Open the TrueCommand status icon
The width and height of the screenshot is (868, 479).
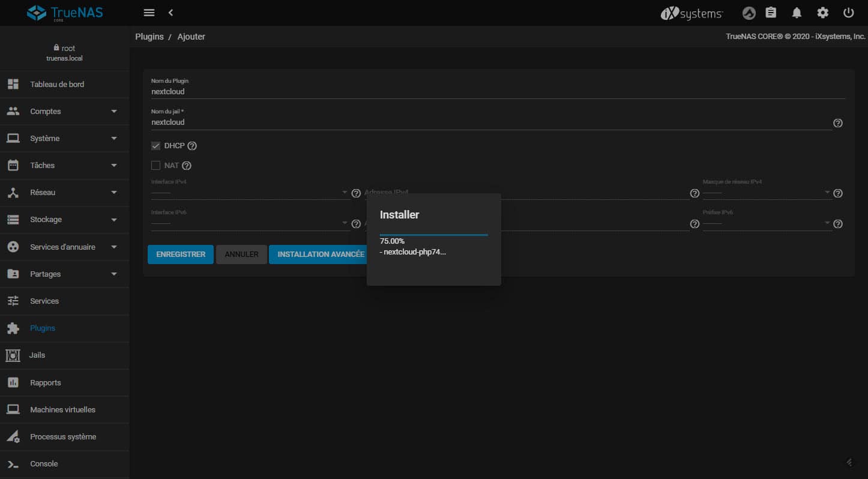click(x=749, y=13)
